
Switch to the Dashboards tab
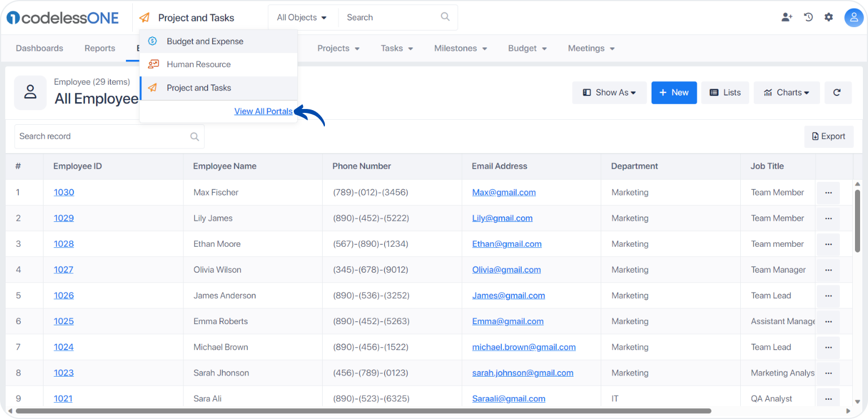40,49
